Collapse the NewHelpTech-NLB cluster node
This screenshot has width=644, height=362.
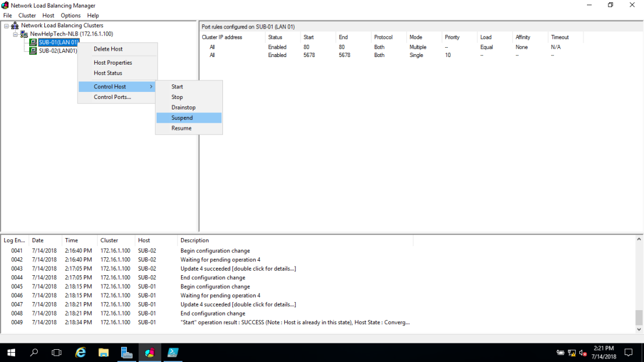click(16, 34)
